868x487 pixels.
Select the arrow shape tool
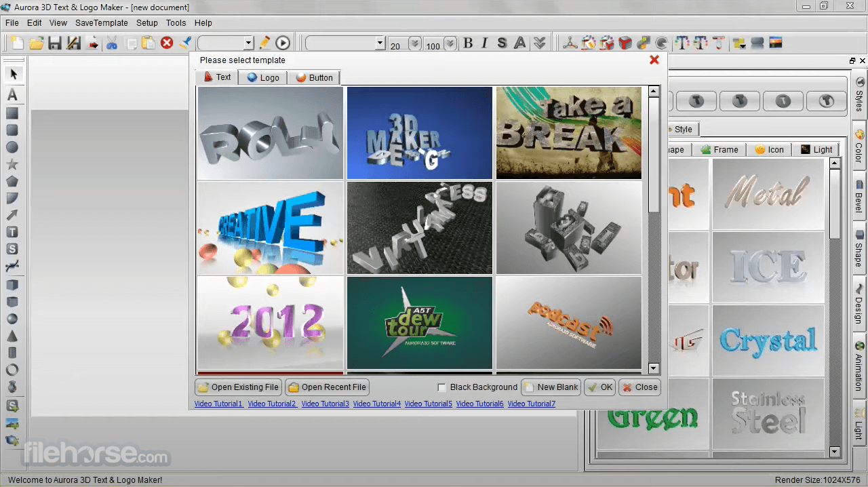click(12, 215)
